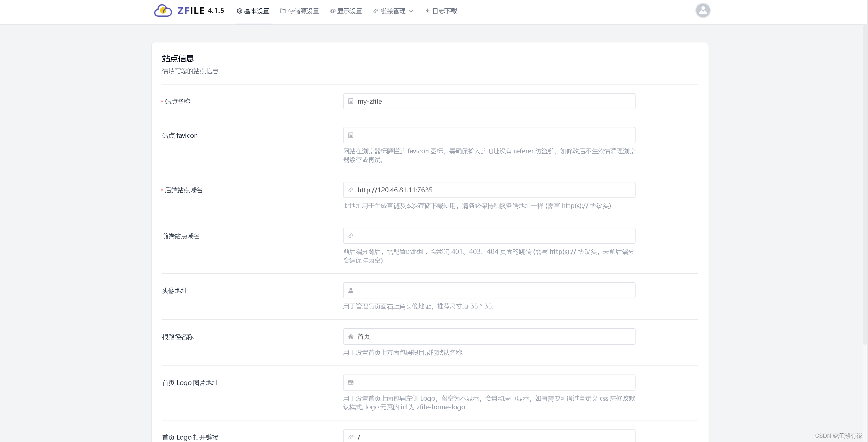This screenshot has height=442, width=868.
Task: Focus the 首页 Logo 打开链接 input
Action: click(x=489, y=436)
